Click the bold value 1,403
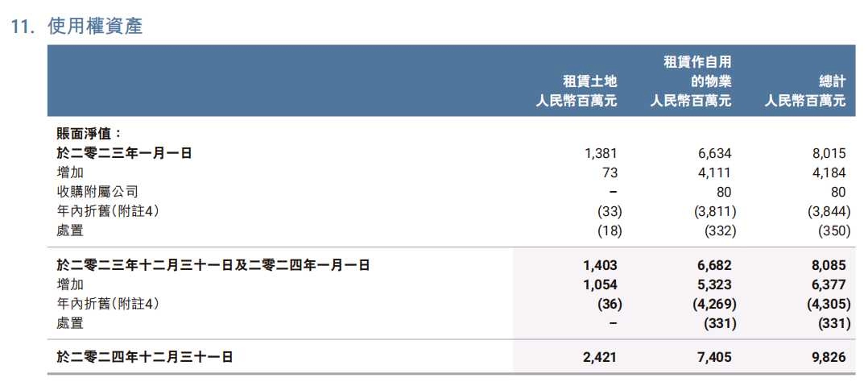This screenshot has width=868, height=382. click(x=600, y=265)
